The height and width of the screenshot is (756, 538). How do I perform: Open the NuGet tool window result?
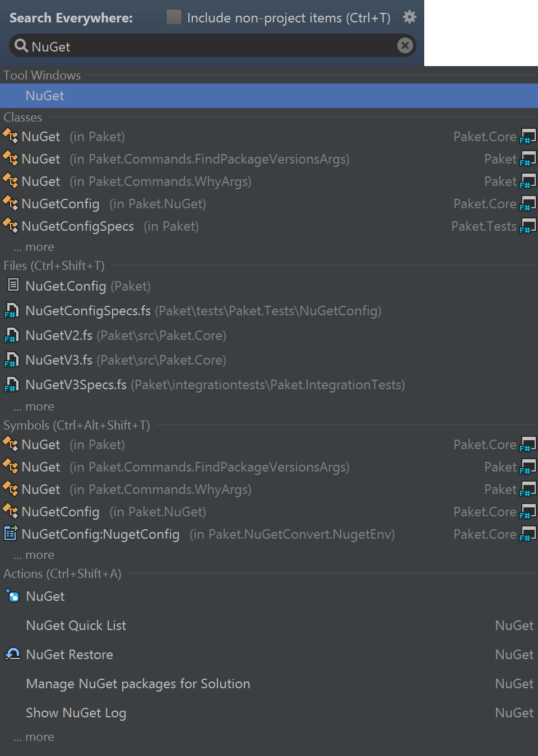[269, 96]
